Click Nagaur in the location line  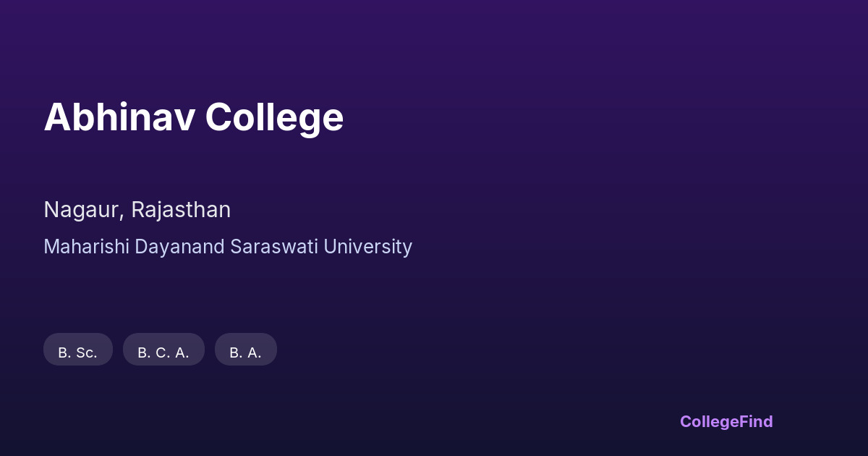(82, 210)
